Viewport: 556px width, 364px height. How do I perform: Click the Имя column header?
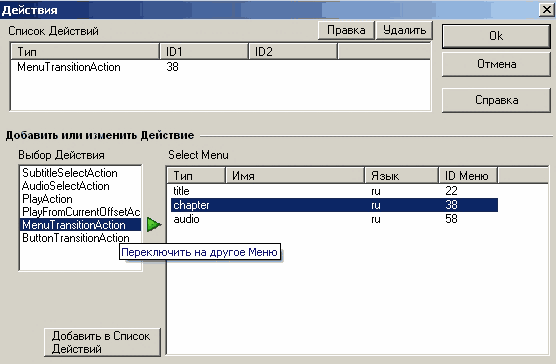tap(295, 176)
